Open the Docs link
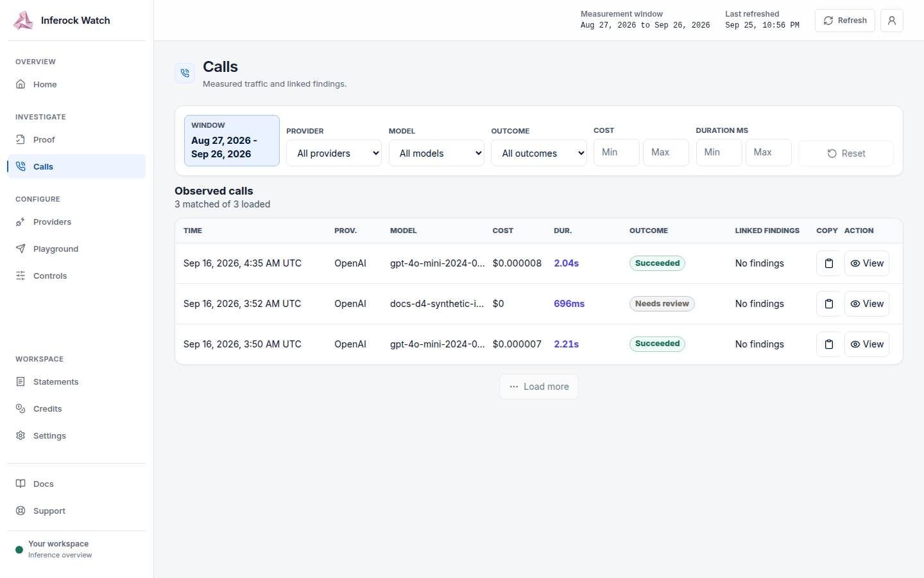Viewport: 924px width, 578px height. (76, 484)
